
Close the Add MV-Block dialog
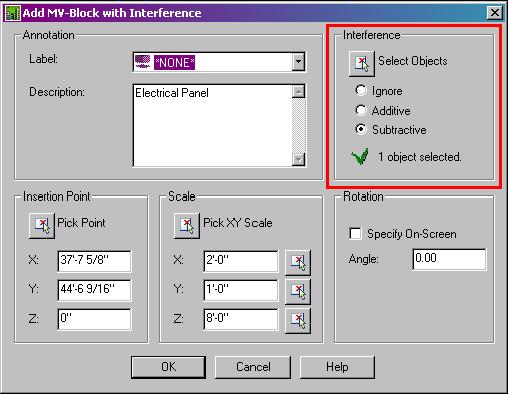point(495,13)
